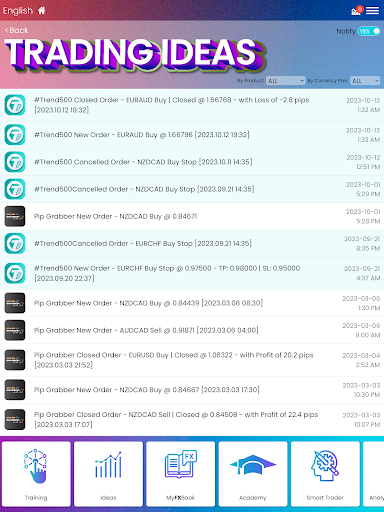The width and height of the screenshot is (384, 512).
Task: Open the home icon next to English
Action: [x=41, y=10]
